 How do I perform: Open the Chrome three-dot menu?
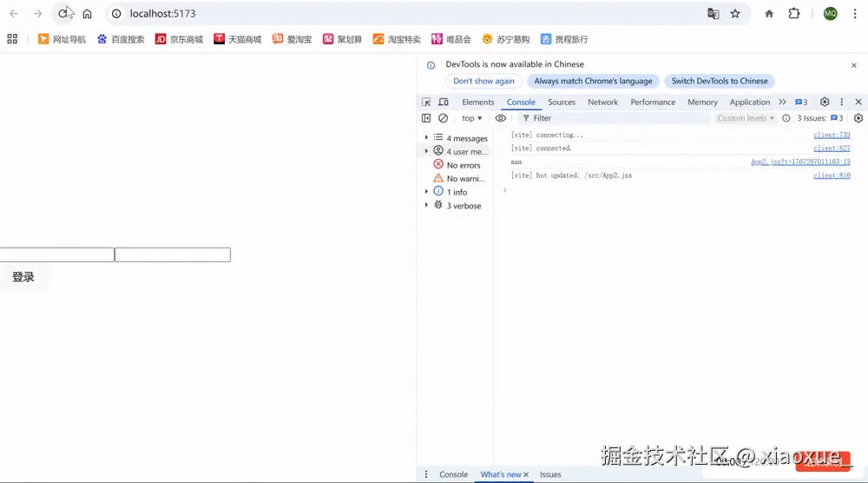(855, 14)
